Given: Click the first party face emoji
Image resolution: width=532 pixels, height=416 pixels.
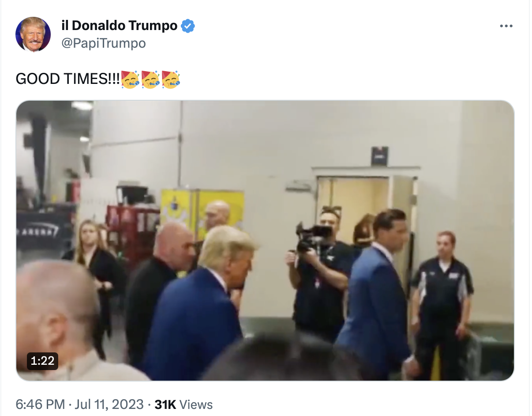Looking at the screenshot, I should [130, 79].
